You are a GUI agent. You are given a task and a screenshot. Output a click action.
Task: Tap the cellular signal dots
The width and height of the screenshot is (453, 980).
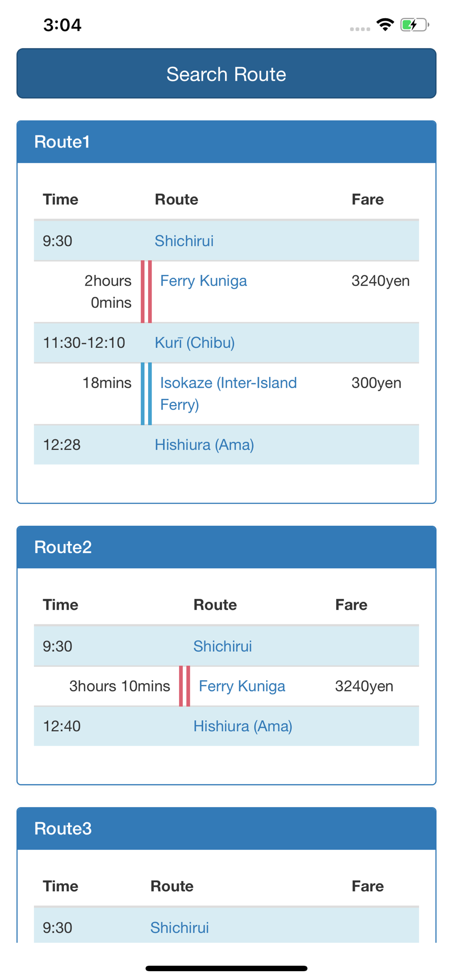click(360, 29)
